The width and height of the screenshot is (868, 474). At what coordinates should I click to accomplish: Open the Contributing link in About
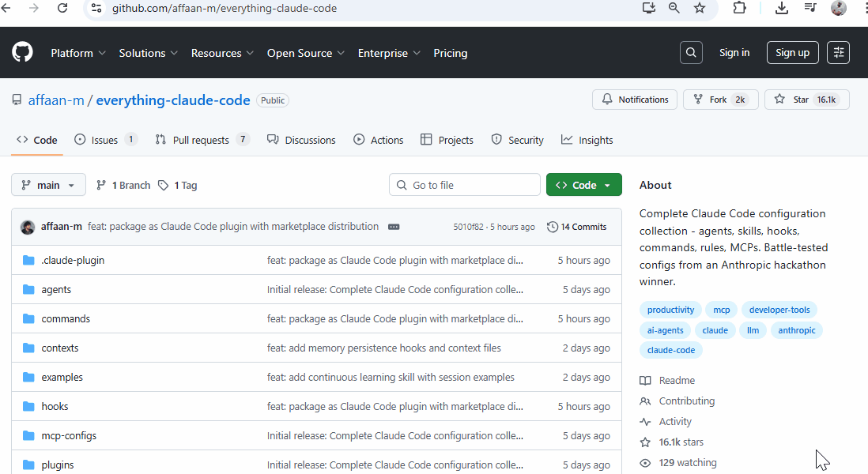pos(677,401)
